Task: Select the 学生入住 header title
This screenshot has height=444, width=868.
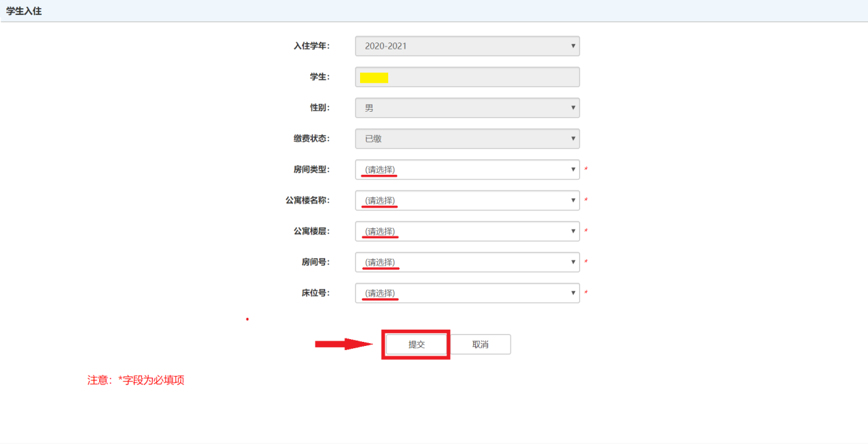Action: click(x=24, y=11)
